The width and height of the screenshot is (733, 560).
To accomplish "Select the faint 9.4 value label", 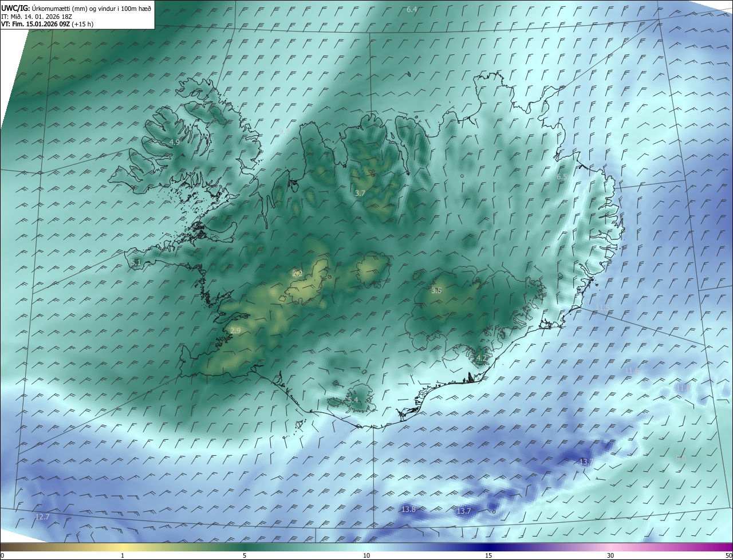I will click(x=284, y=132).
